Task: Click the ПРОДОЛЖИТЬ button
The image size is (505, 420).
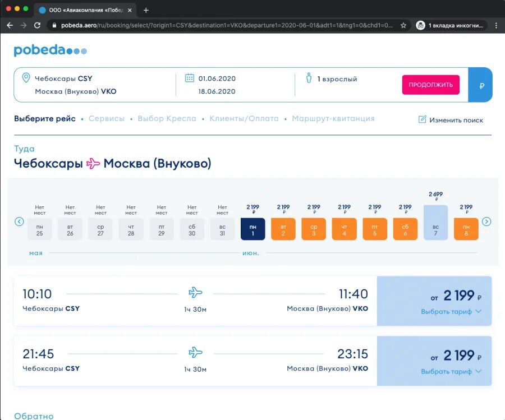Action: [x=430, y=85]
